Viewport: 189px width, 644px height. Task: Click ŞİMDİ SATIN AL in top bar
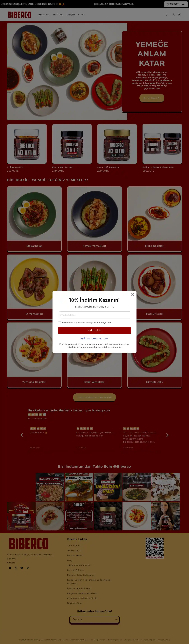tap(176, 4)
